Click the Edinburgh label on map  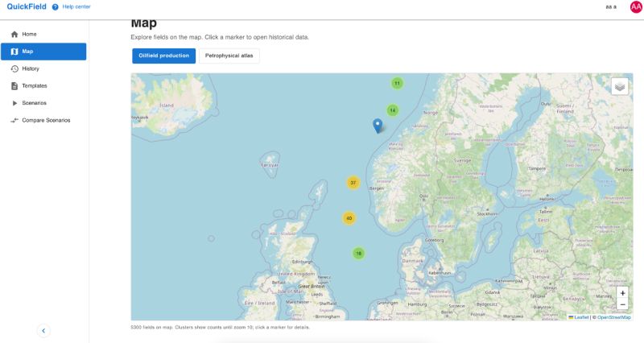(x=303, y=262)
